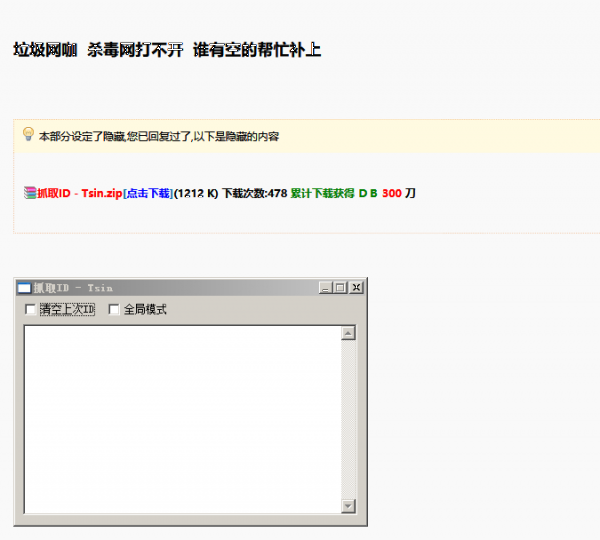
Task: Click the [点击下载] download link
Action: click(148, 193)
